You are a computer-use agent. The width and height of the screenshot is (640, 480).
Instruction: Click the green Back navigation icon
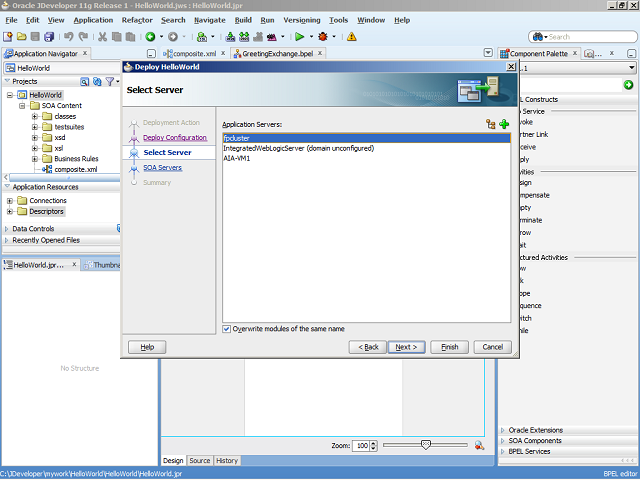click(x=151, y=37)
